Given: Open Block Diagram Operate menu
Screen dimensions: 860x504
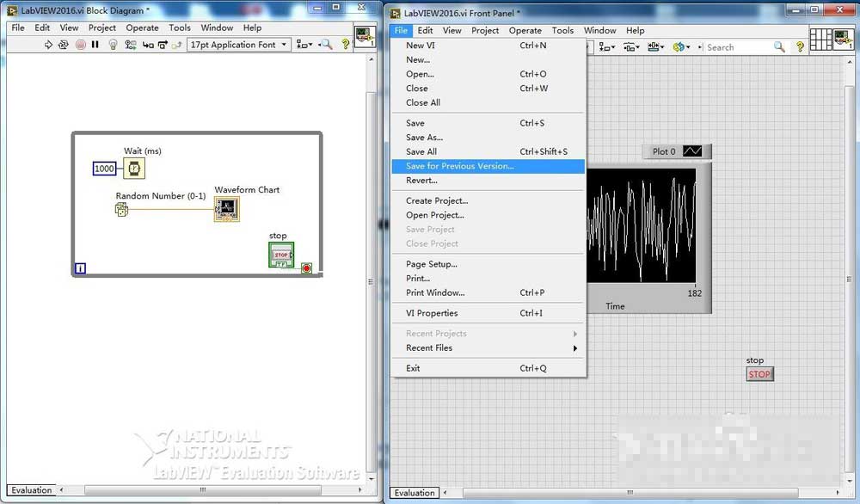Looking at the screenshot, I should point(142,28).
